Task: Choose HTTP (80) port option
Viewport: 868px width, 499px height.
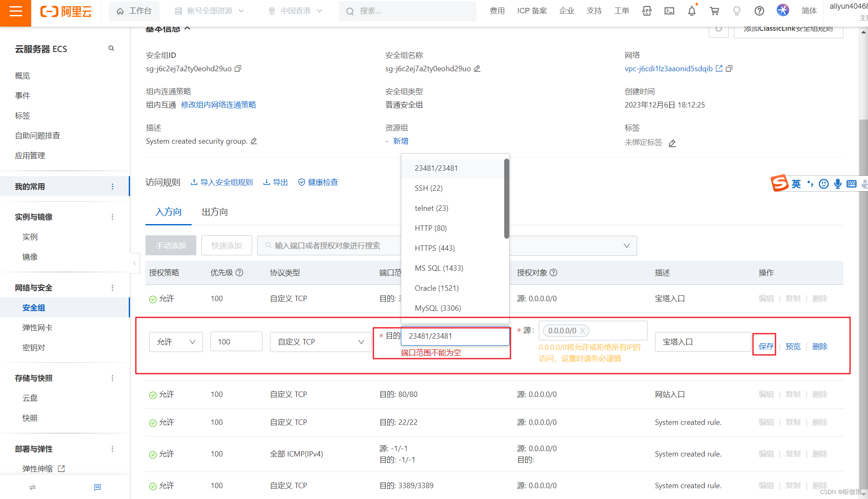Action: pyautogui.click(x=453, y=228)
